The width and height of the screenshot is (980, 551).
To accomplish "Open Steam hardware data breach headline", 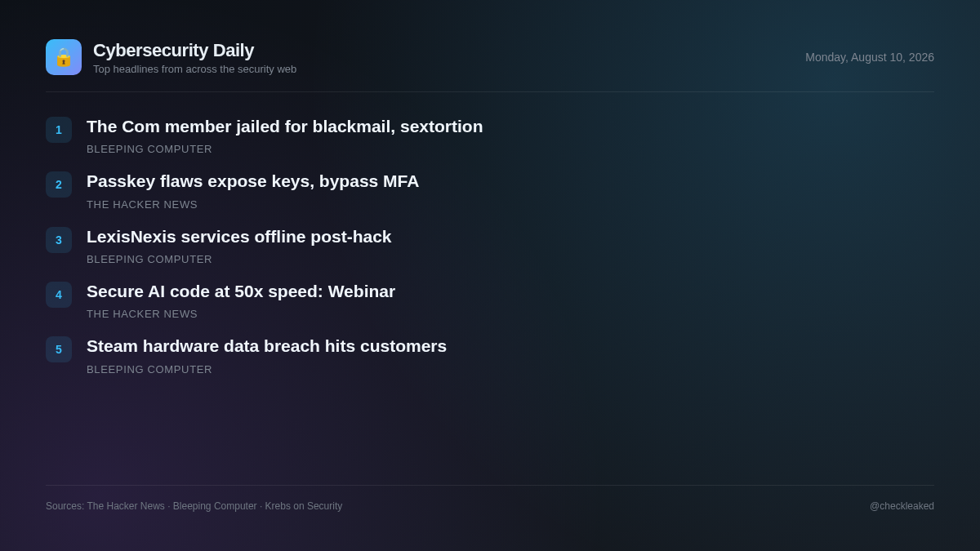I will pos(267,346).
